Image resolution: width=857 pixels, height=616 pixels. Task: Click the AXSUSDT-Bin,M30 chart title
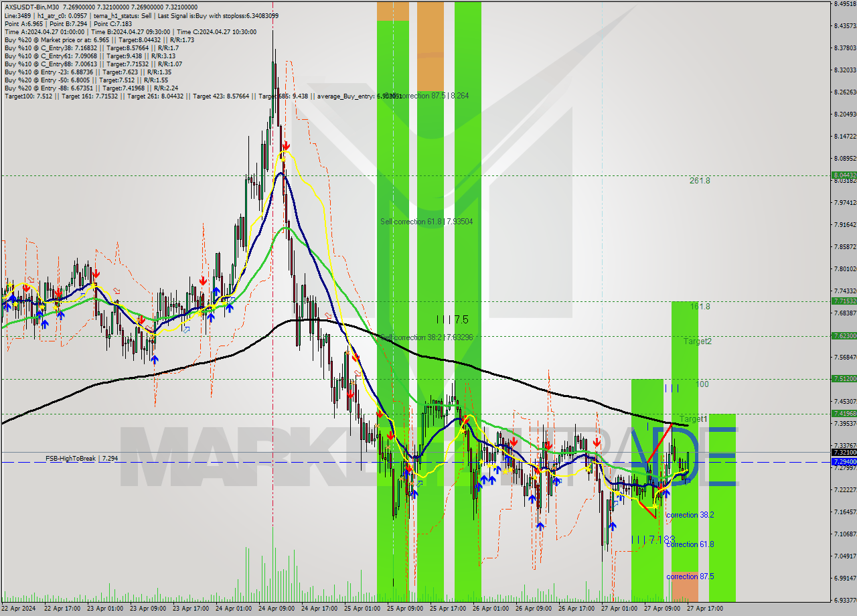(x=31, y=6)
